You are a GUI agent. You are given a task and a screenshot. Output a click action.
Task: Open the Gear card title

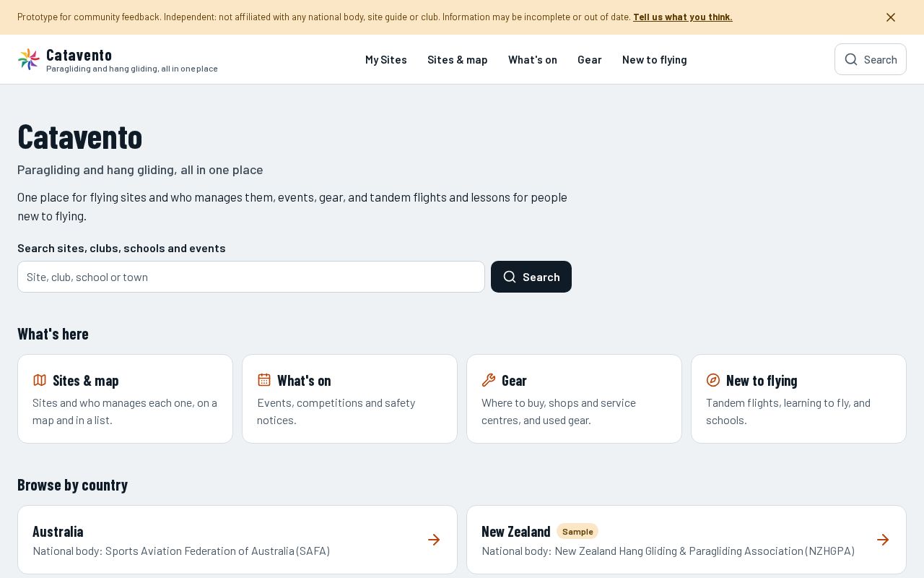click(514, 380)
